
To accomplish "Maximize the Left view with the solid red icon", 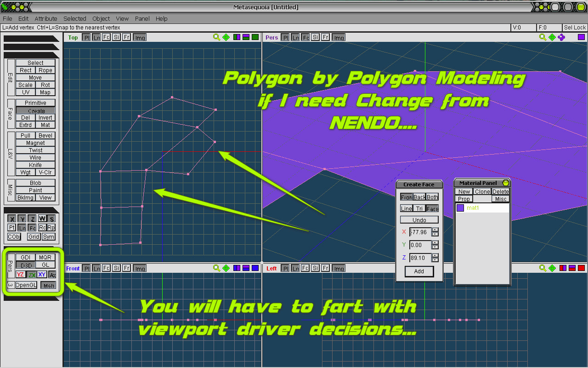I will pyautogui.click(x=581, y=268).
